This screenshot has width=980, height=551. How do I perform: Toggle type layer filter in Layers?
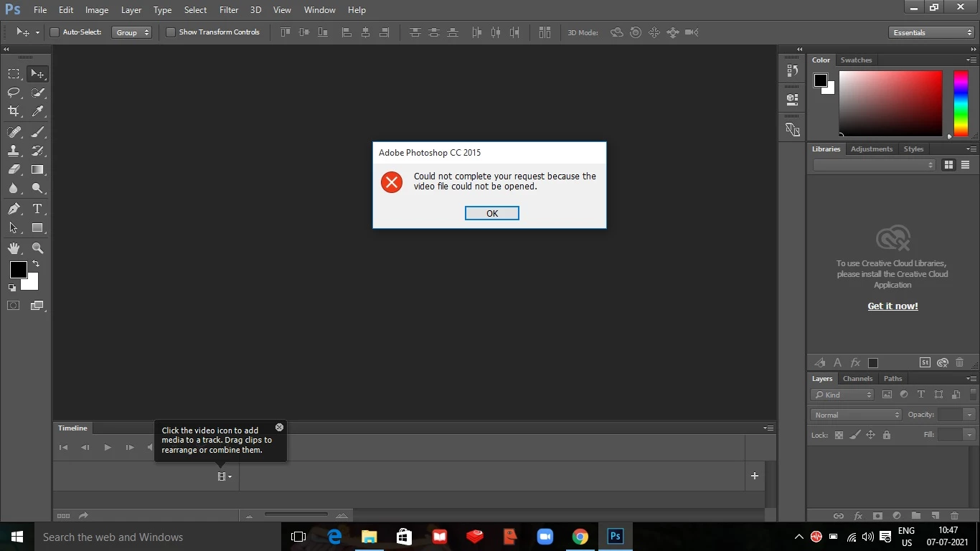click(921, 395)
